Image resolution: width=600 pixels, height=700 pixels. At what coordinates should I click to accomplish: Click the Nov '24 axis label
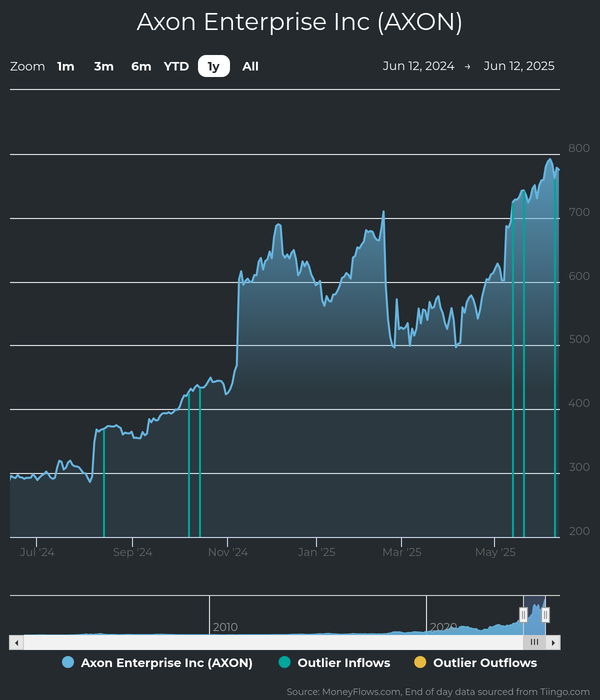coord(228,552)
